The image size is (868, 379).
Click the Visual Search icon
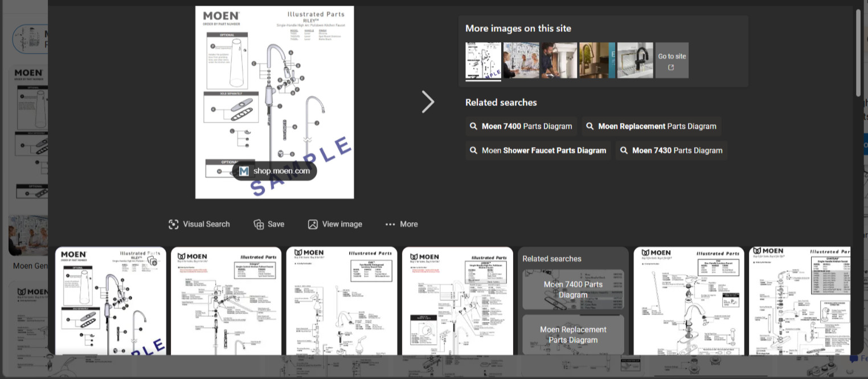click(x=174, y=225)
